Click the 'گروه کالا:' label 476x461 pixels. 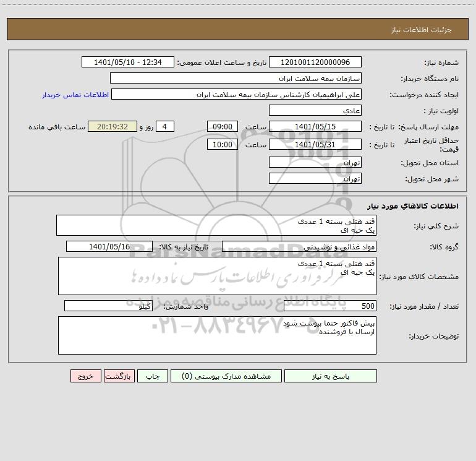444,247
